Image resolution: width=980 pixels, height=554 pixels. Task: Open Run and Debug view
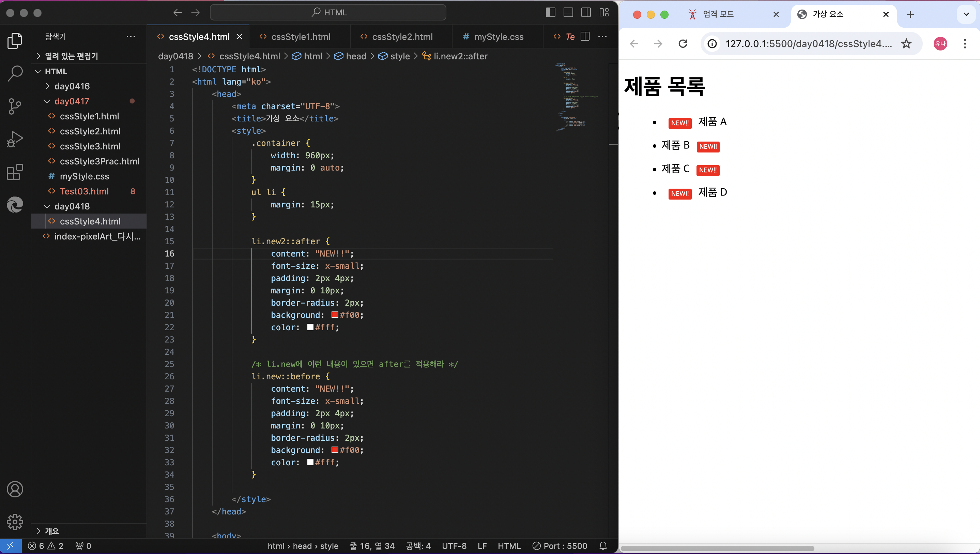pos(15,139)
